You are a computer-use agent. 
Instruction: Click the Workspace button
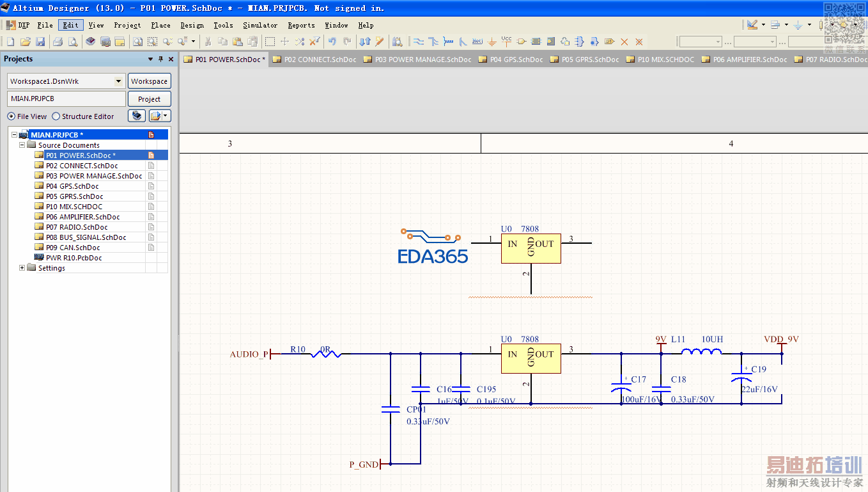tap(149, 81)
